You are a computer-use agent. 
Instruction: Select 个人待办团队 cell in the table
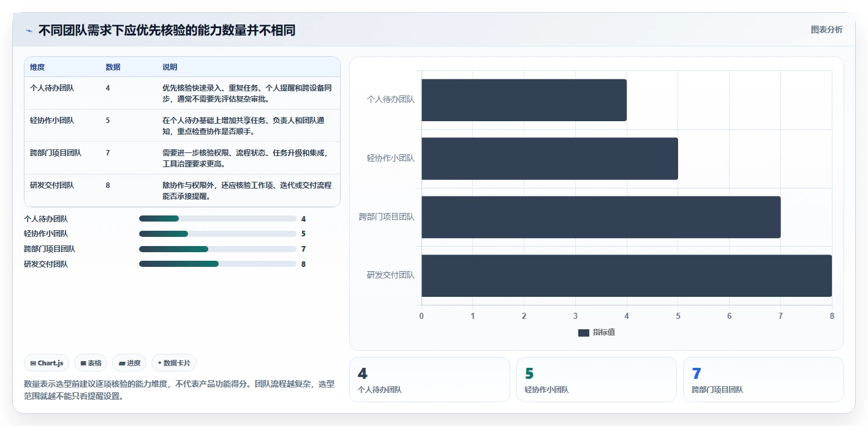[x=52, y=88]
